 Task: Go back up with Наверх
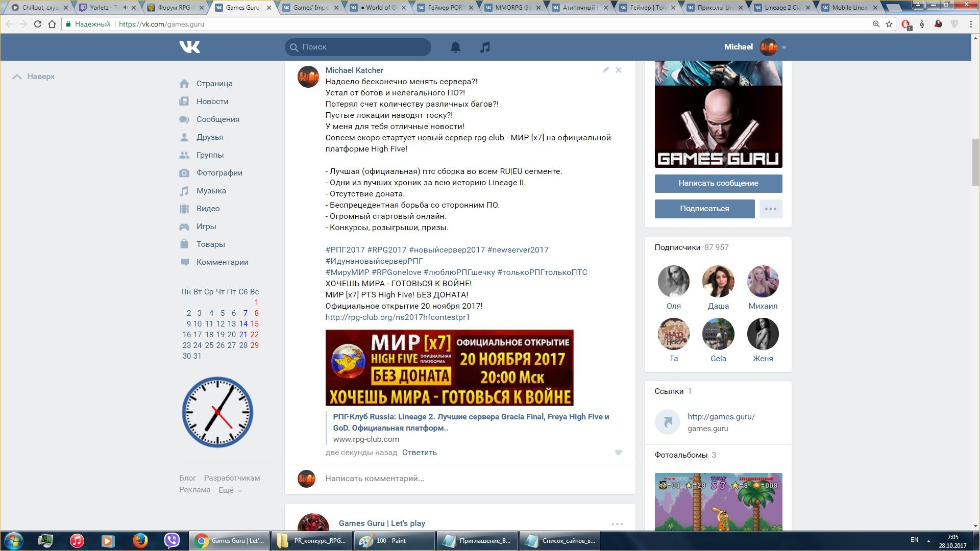pos(34,77)
